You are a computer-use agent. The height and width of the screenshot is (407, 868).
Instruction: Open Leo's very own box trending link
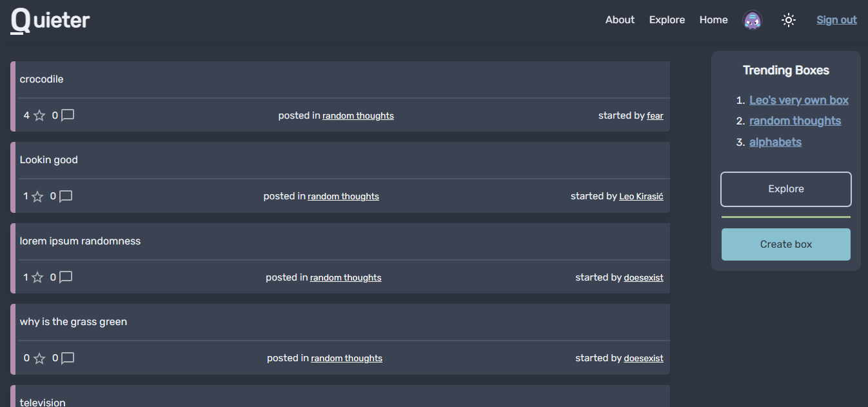798,100
